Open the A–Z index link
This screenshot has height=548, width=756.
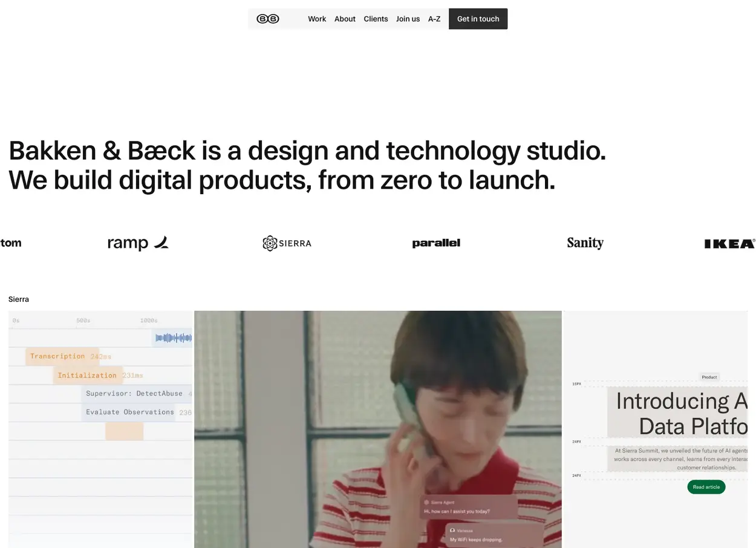click(x=434, y=19)
